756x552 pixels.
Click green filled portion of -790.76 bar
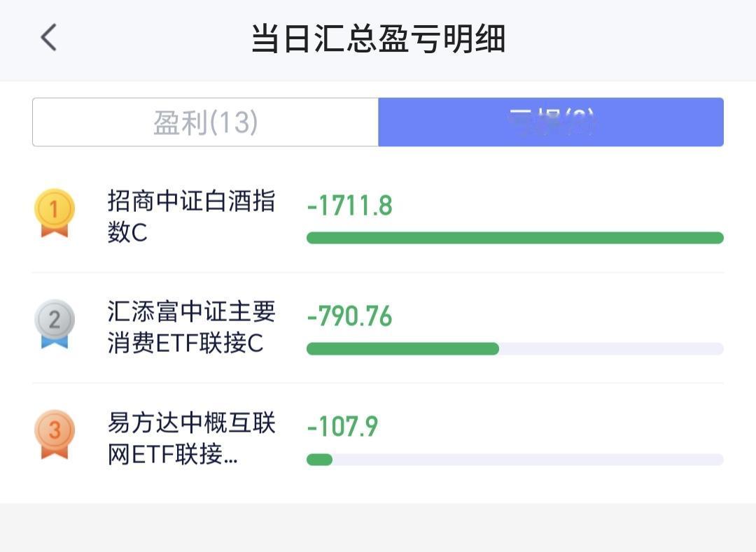point(402,348)
